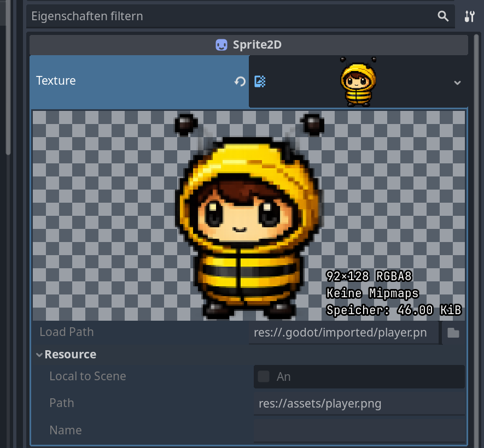This screenshot has width=484, height=448.
Task: Click the texture resource type icon
Action: 260,81
